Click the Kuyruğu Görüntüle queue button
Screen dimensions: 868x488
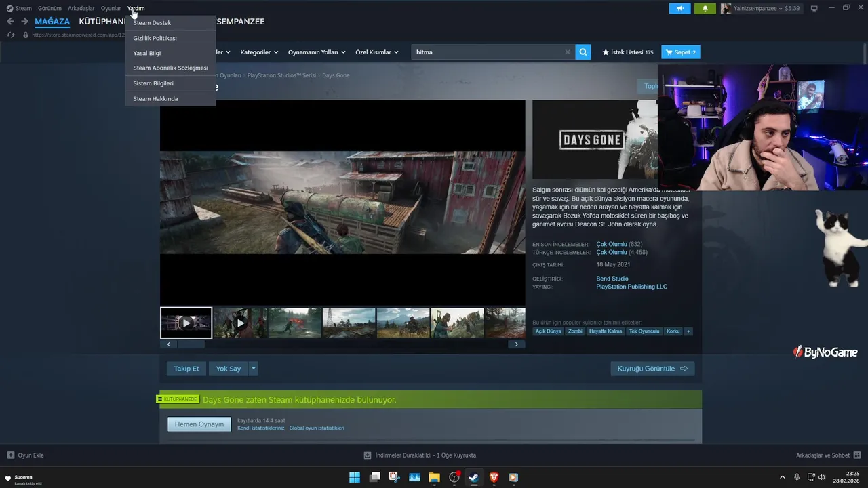(652, 369)
